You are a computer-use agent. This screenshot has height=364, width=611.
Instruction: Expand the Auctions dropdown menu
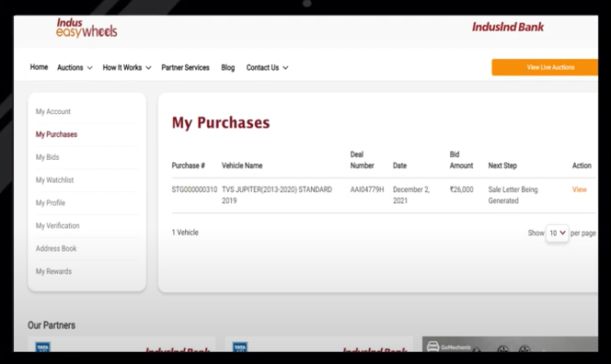point(75,68)
